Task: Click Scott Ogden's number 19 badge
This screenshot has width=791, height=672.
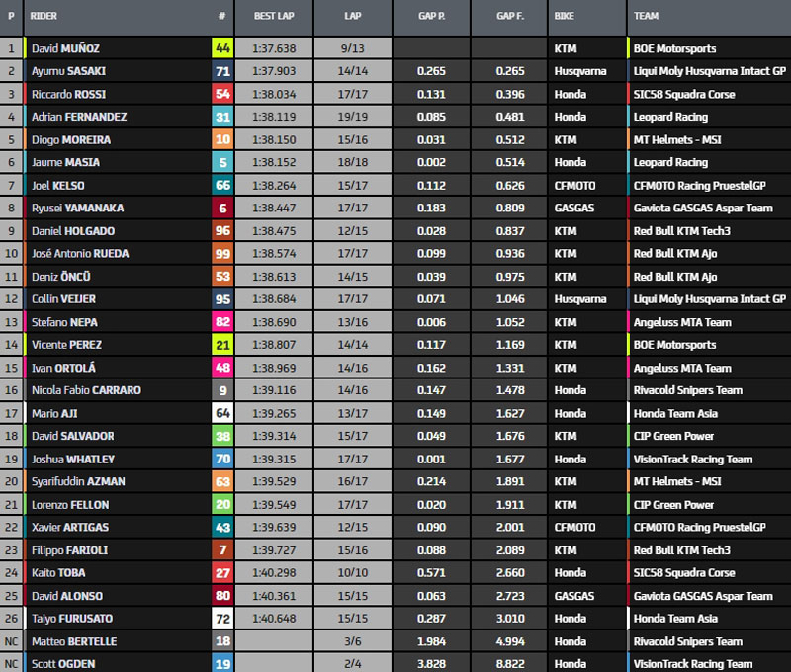Action: coord(222,664)
